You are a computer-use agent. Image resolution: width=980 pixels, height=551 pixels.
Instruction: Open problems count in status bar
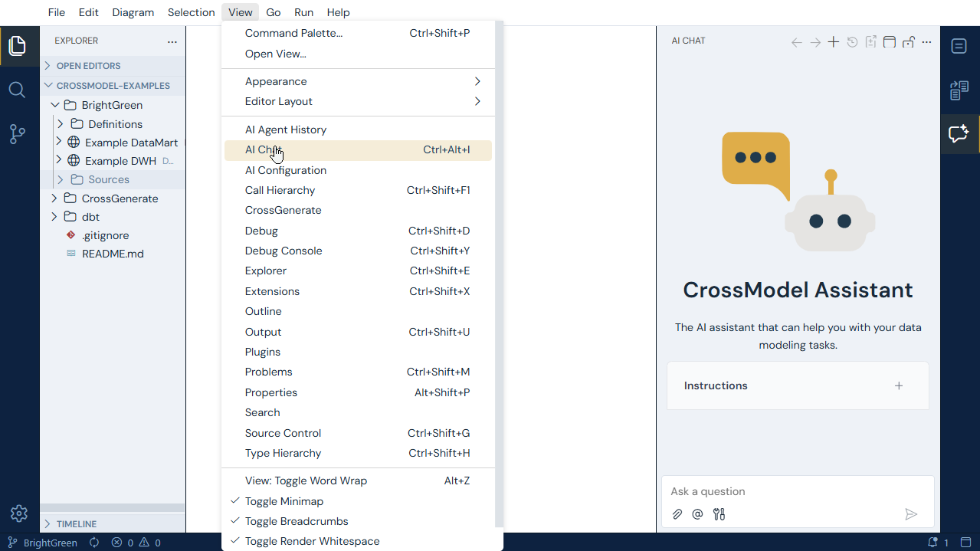136,543
